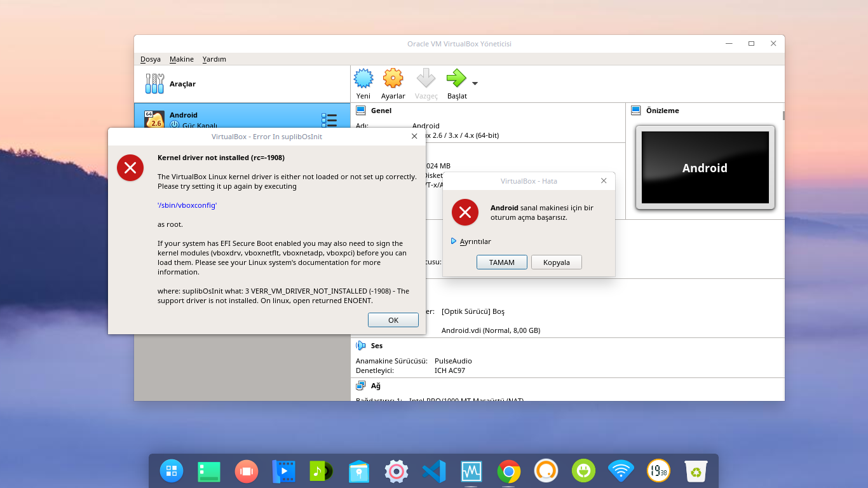Screen dimensions: 868x488
Task: Expand the Başlat dropdown arrow
Action: pos(475,83)
